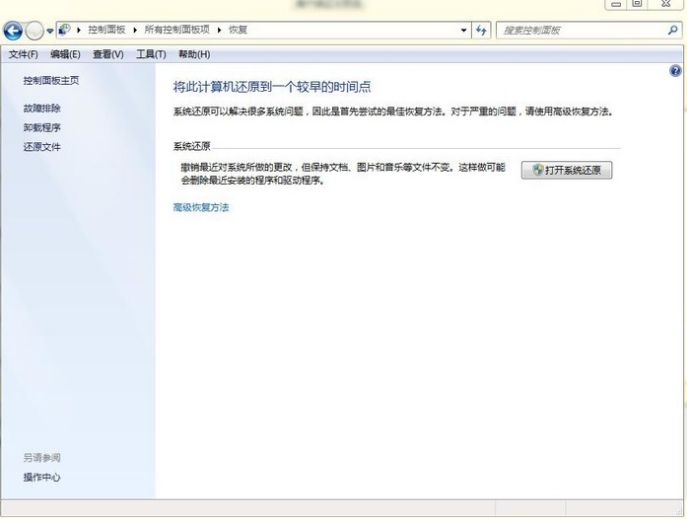Click the address bar location icon
This screenshot has width=687, height=519.
(66, 31)
